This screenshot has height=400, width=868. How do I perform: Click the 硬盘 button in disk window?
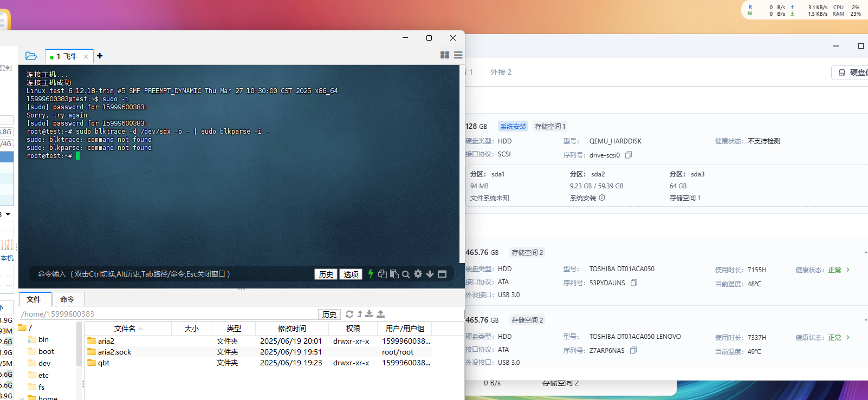(x=852, y=73)
